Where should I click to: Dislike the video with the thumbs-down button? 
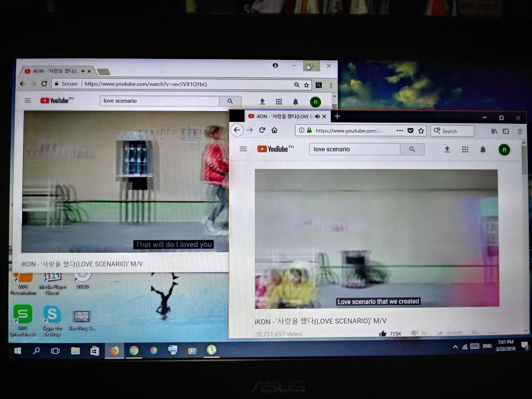pos(414,334)
